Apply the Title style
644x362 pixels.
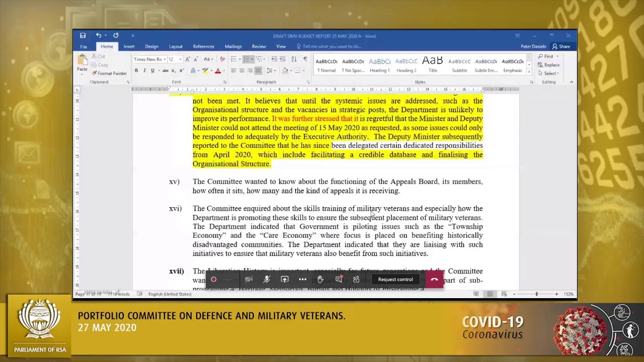pyautogui.click(x=433, y=65)
